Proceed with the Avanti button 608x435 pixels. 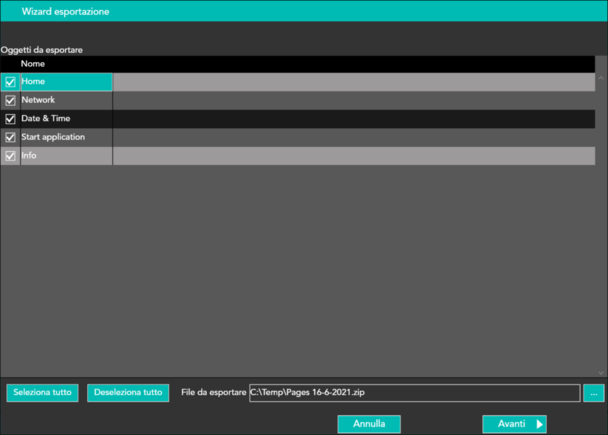(514, 424)
